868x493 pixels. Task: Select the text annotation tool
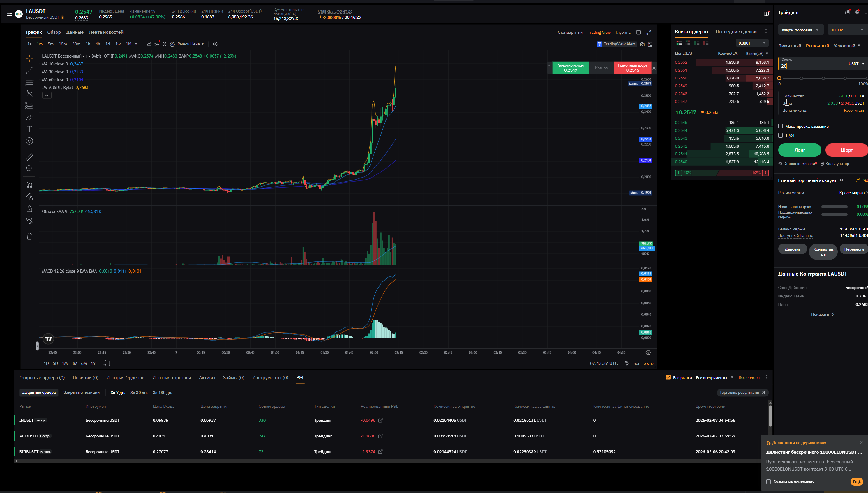(x=29, y=129)
